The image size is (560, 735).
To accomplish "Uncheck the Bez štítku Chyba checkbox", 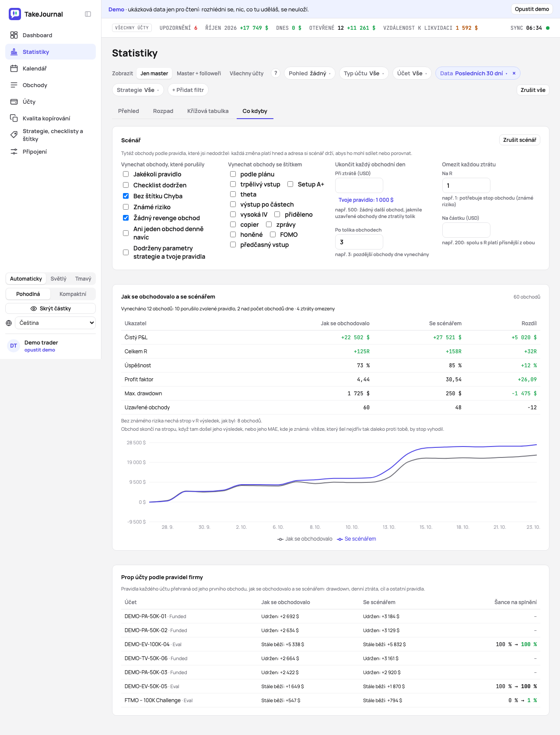I will tap(126, 196).
